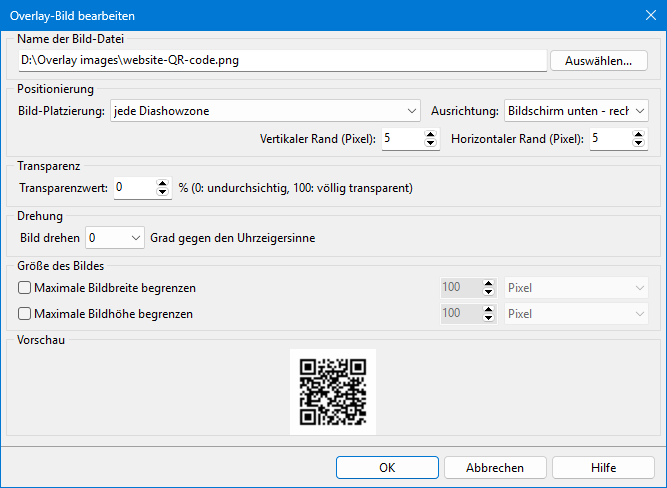Open the Bild-Platzierung dropdown
This screenshot has height=488, width=667.
pyautogui.click(x=265, y=111)
